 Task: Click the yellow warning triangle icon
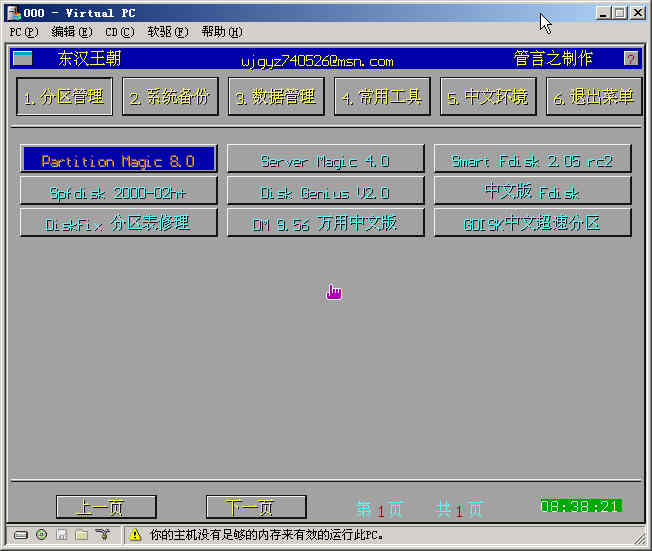click(135, 534)
